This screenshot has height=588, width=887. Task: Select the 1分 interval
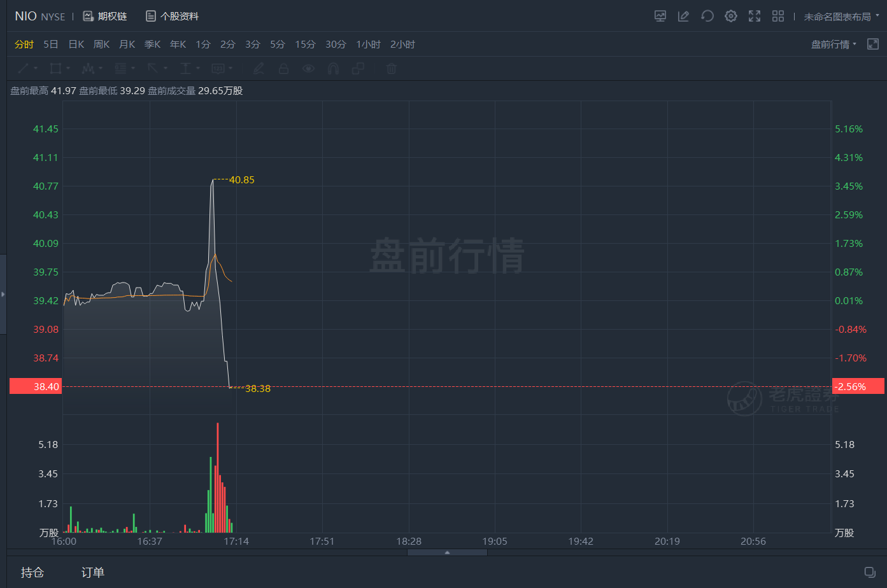[203, 45]
